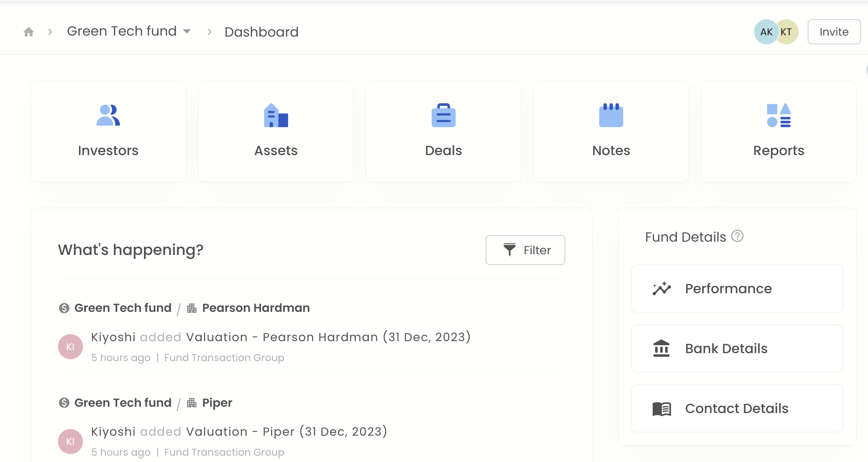Open the Deals briefcase icon
Viewport: 868px width, 462px height.
[443, 115]
